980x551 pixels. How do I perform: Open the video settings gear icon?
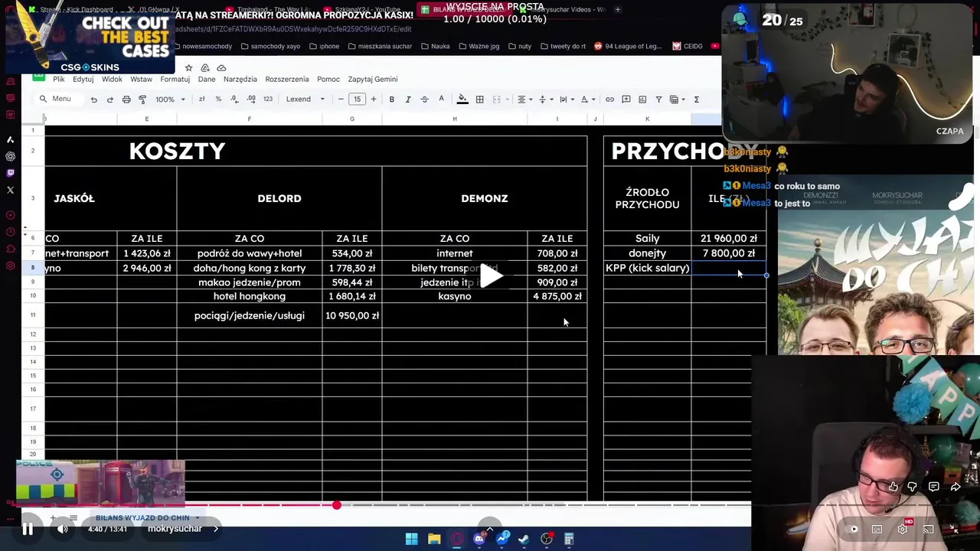[903, 529]
